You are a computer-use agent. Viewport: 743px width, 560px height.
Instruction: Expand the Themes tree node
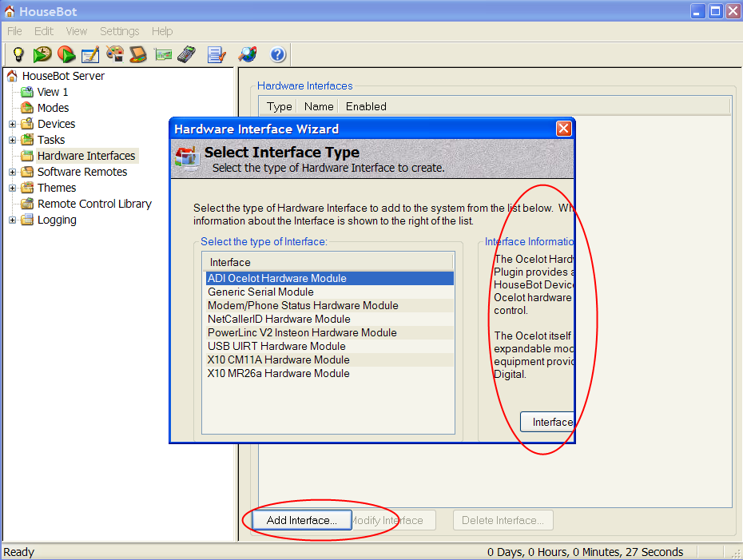tap(12, 188)
